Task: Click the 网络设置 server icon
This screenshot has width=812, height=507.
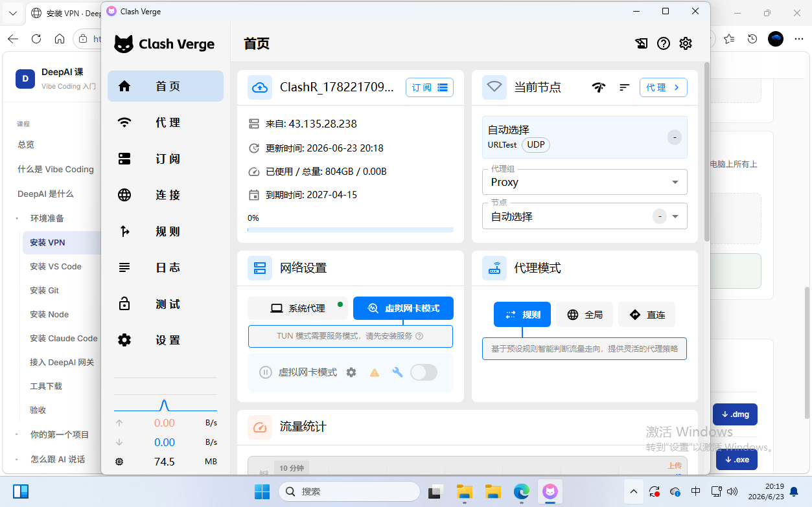Action: [x=260, y=268]
